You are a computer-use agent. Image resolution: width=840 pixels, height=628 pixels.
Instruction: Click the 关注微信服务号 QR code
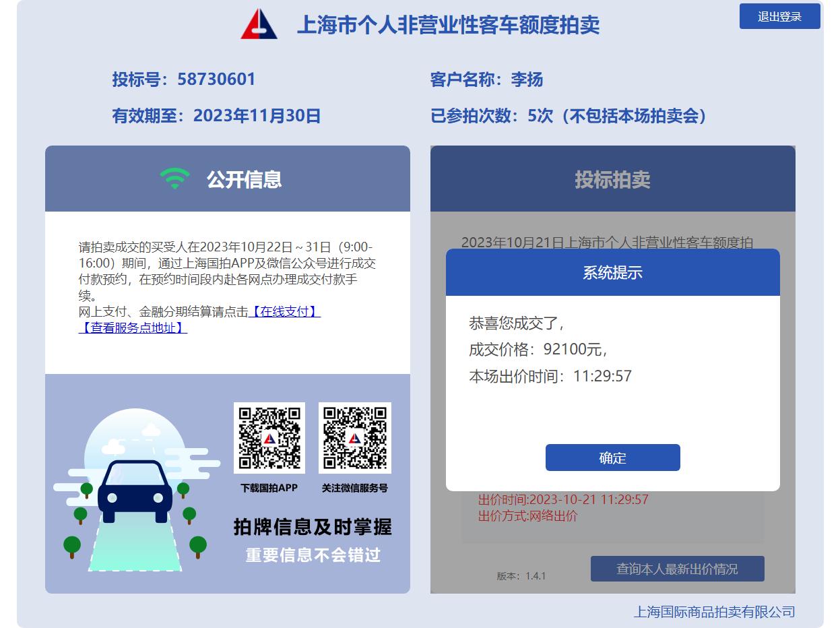pos(354,438)
